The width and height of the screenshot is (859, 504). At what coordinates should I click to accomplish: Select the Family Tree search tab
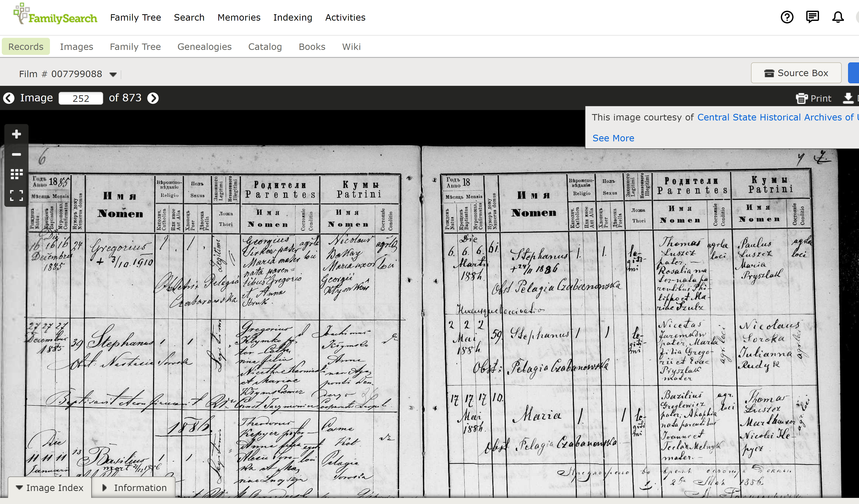pyautogui.click(x=135, y=47)
